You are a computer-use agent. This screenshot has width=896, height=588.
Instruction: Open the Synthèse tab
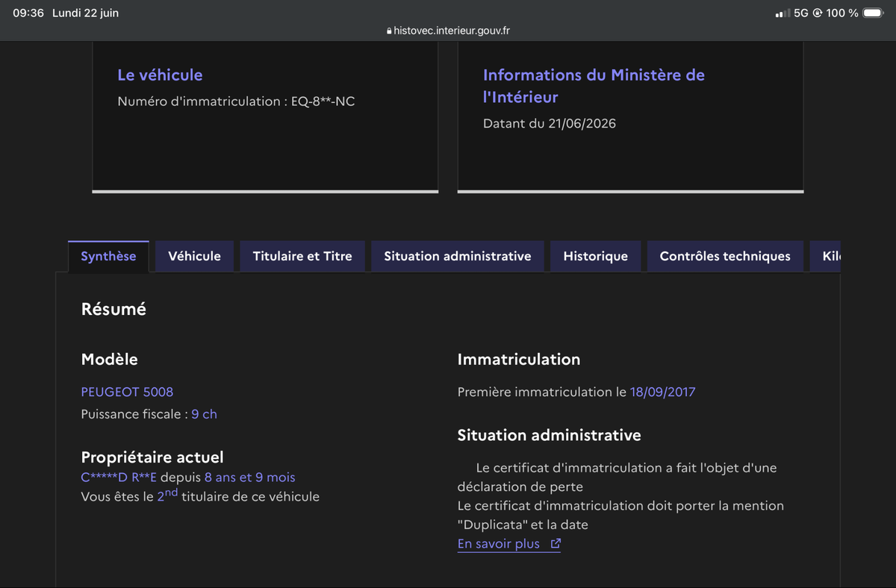click(108, 256)
